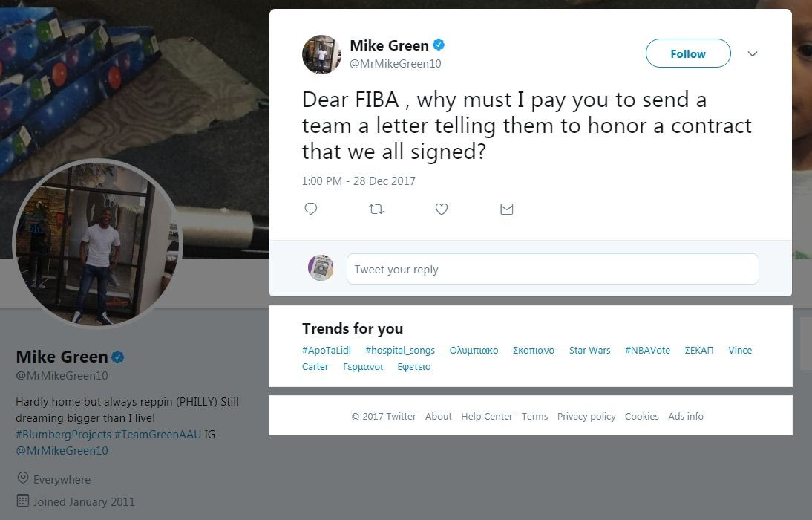Screen dimensions: 812x520
Task: Click verified badge next to Mike Green in tweet
Action: (439, 45)
